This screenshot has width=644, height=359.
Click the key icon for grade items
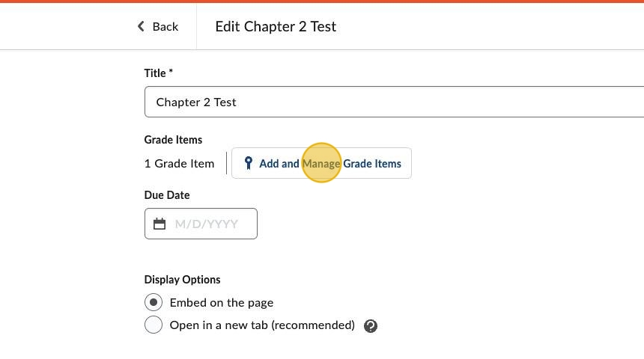tap(249, 163)
